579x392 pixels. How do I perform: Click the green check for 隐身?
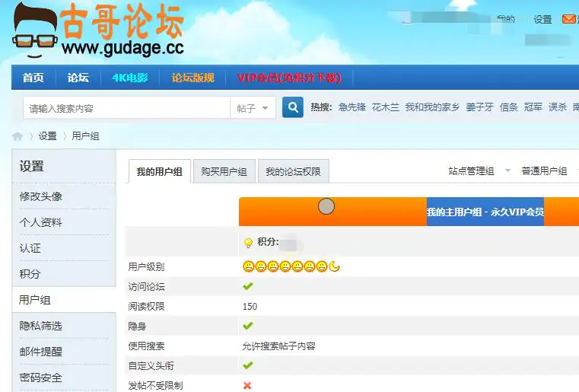click(x=248, y=326)
